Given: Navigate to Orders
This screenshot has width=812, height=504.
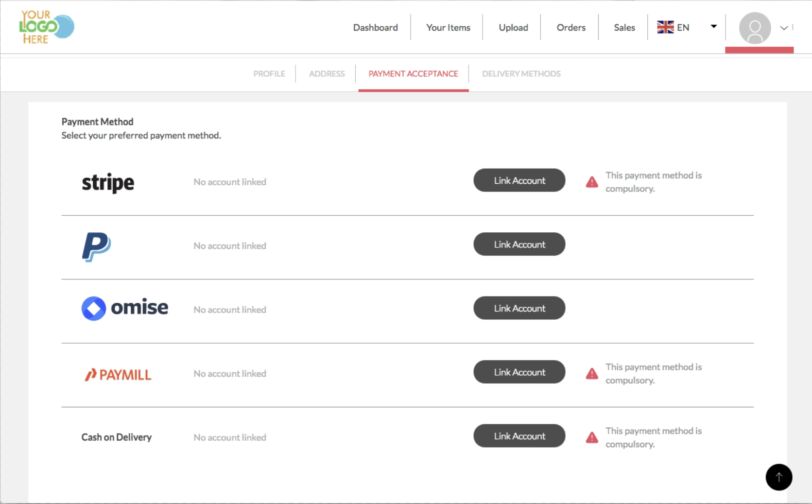Looking at the screenshot, I should pos(571,28).
